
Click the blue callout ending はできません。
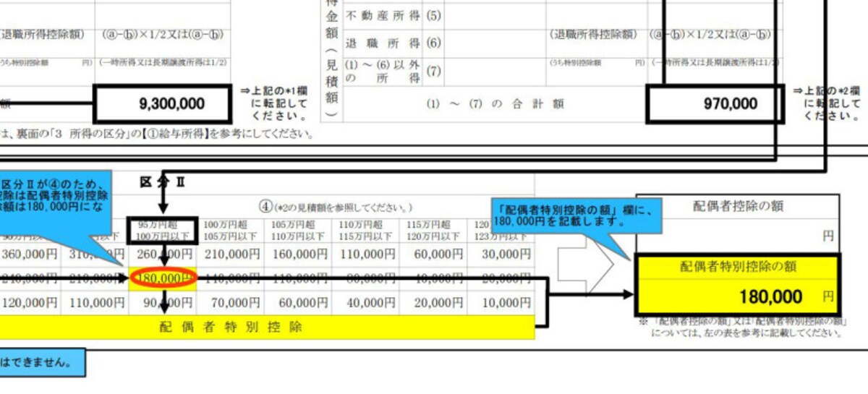pos(42,363)
